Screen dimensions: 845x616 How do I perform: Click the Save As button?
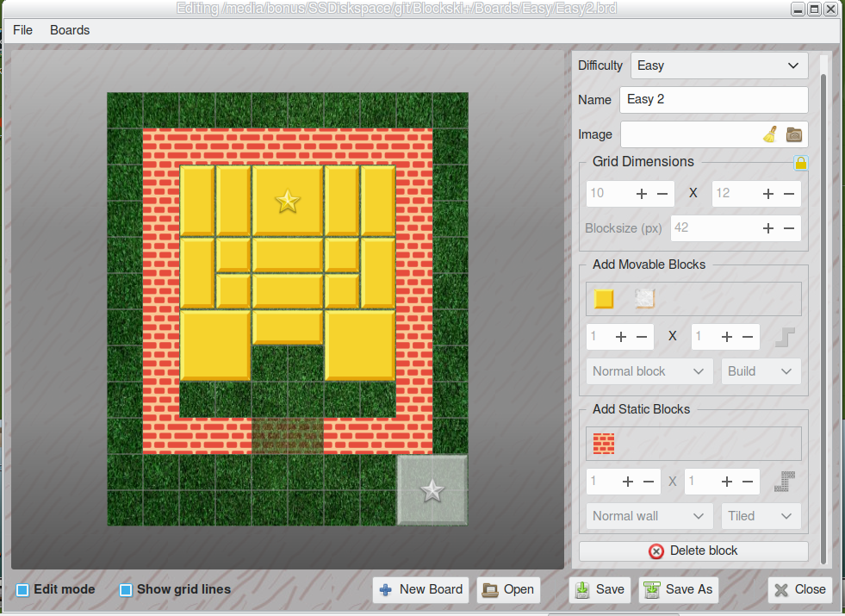[679, 590]
